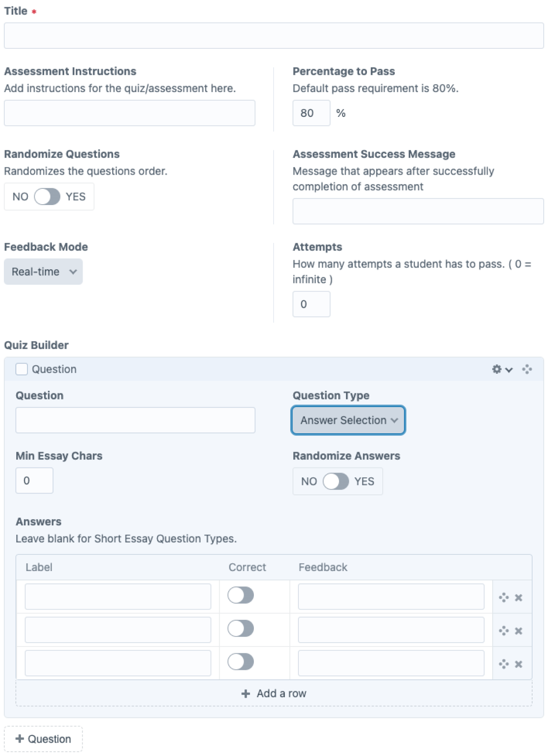Screen dimensions: 548x756
Task: Click inside the Title field
Action: [x=171, y=36]
